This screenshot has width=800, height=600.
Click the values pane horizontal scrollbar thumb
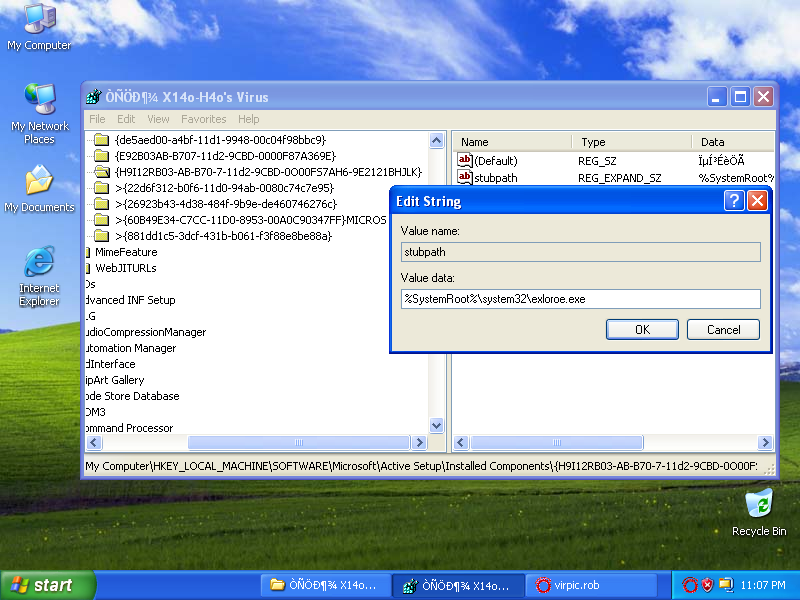pyautogui.click(x=557, y=442)
